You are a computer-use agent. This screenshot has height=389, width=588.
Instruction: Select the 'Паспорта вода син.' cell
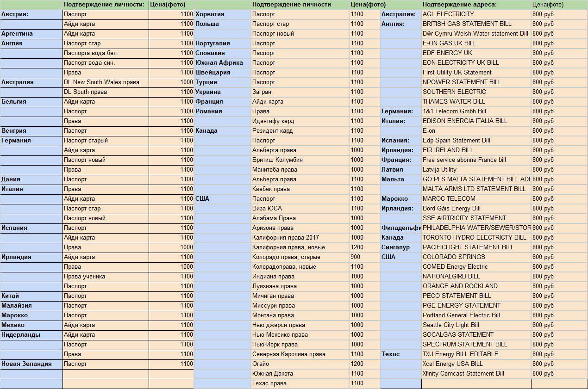tap(106, 63)
